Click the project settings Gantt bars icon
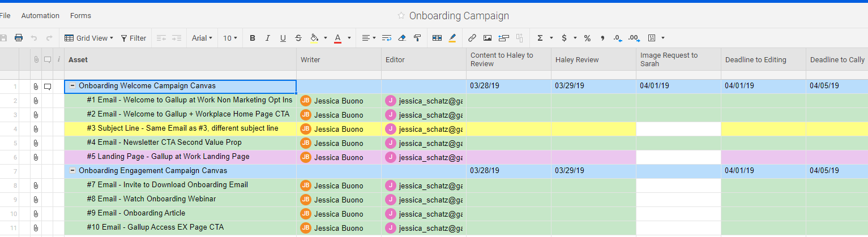Viewport: 868px width, 237px height. [503, 38]
